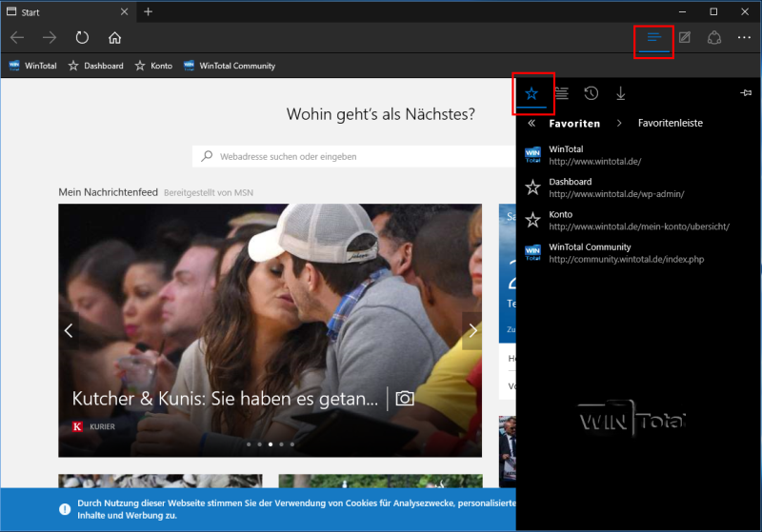This screenshot has width=762, height=532.
Task: Pin the Hub pane open
Action: [745, 93]
